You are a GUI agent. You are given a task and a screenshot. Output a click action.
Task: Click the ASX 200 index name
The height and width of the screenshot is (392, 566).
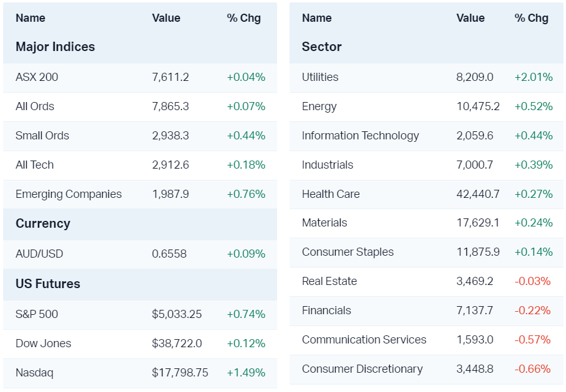click(37, 77)
